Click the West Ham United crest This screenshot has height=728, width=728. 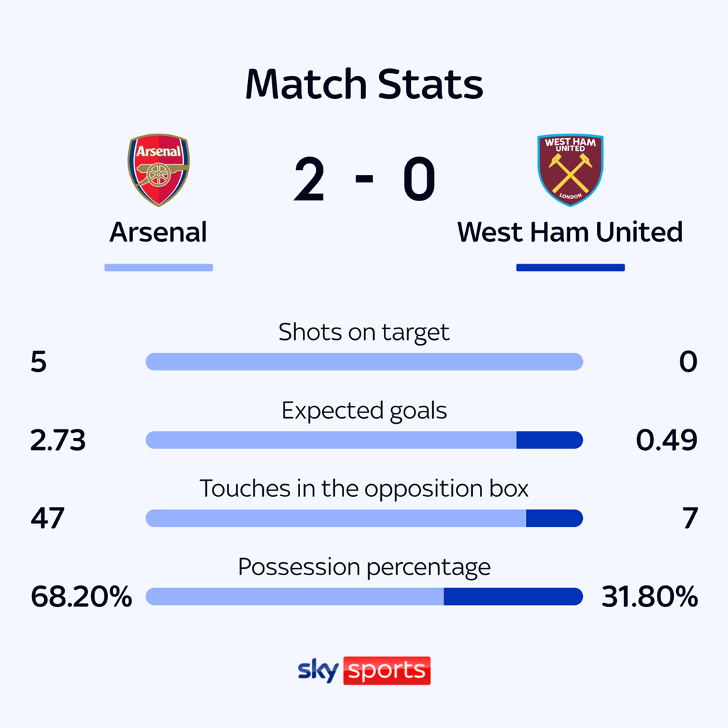tap(570, 170)
